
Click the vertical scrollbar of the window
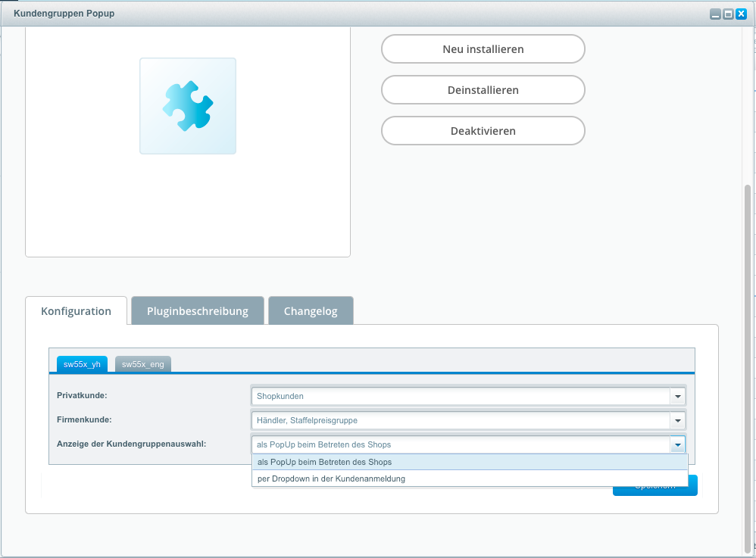pos(748,363)
